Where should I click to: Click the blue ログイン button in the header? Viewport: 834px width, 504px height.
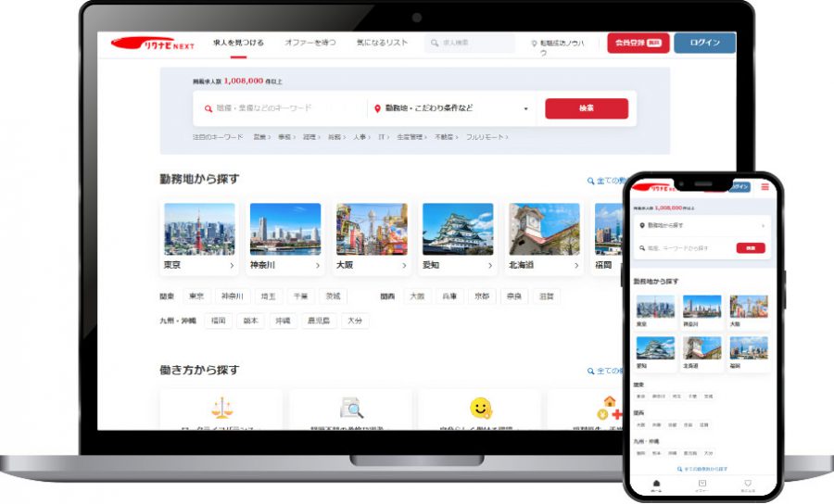point(704,43)
